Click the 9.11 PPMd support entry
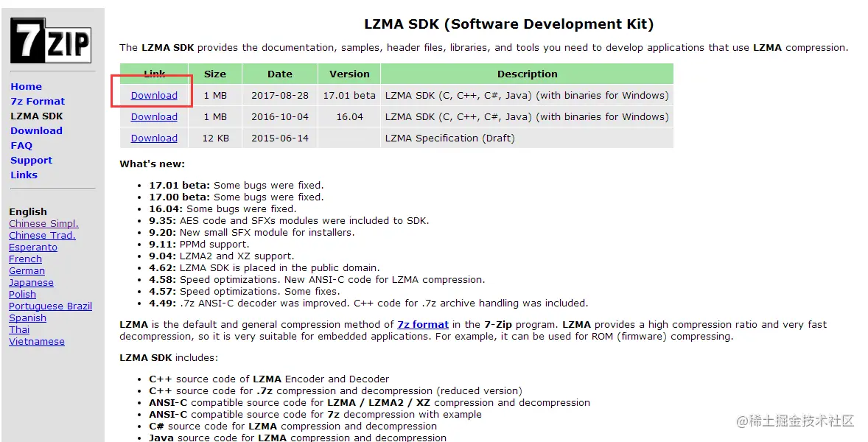The image size is (868, 442). pyautogui.click(x=199, y=245)
